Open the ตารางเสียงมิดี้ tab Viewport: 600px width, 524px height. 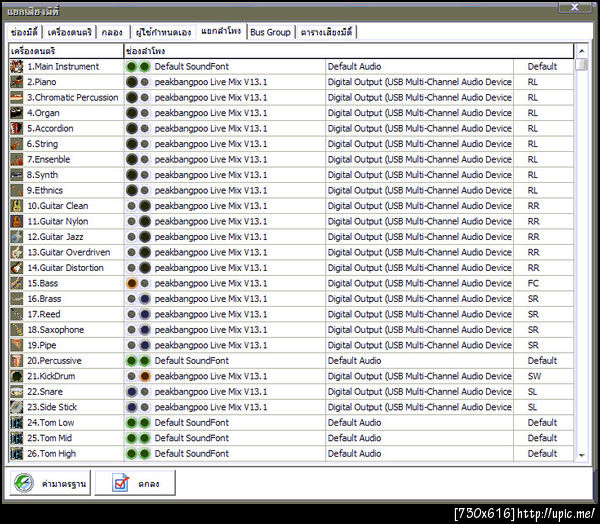[326, 32]
